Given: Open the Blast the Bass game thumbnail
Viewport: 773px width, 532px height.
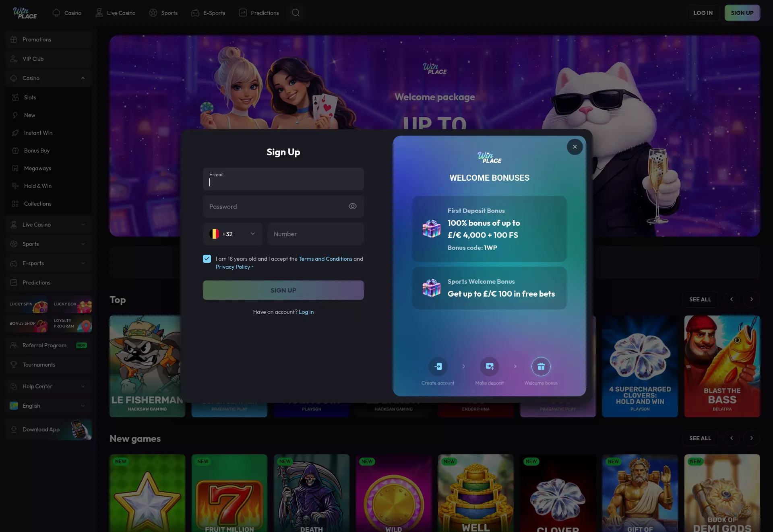Looking at the screenshot, I should (x=722, y=366).
